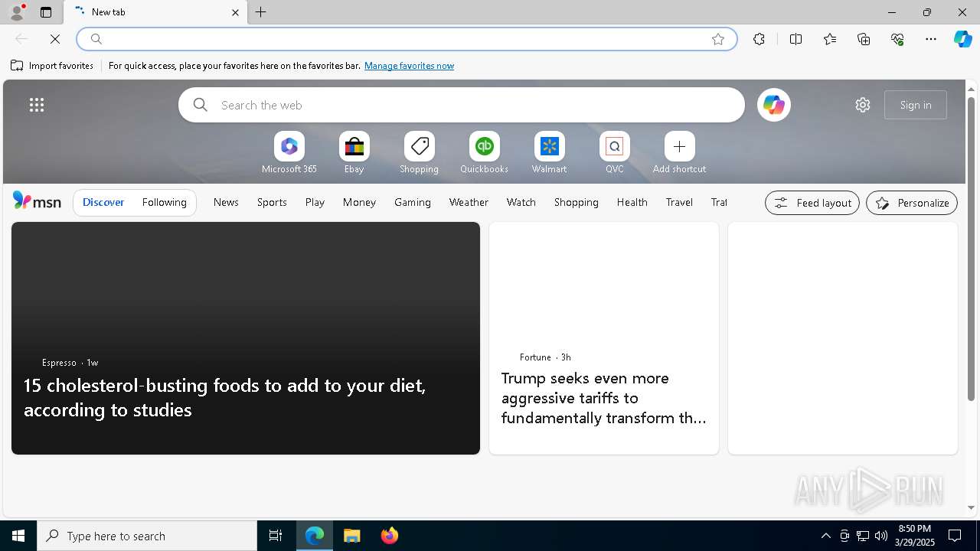Launch Firefox from taskbar

coord(390,536)
